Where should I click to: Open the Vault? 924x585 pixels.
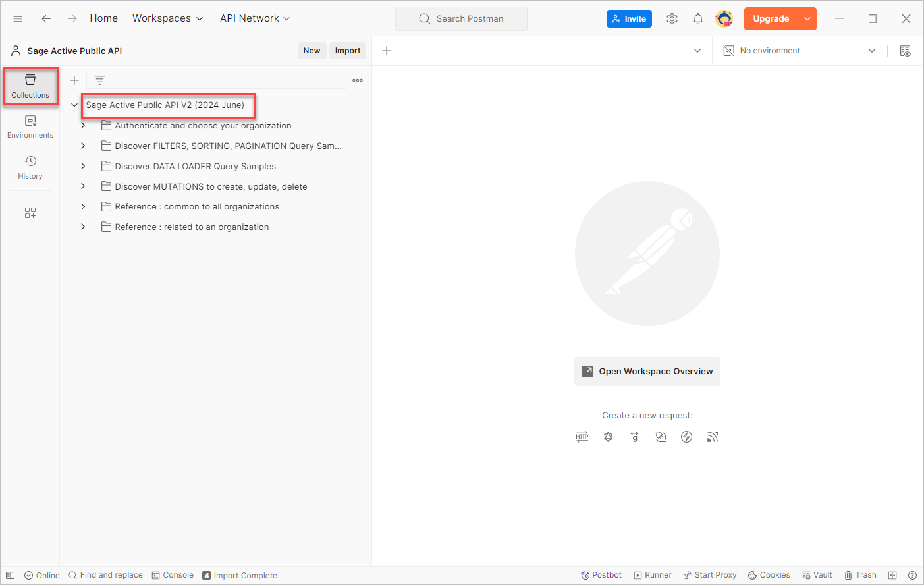pyautogui.click(x=817, y=575)
